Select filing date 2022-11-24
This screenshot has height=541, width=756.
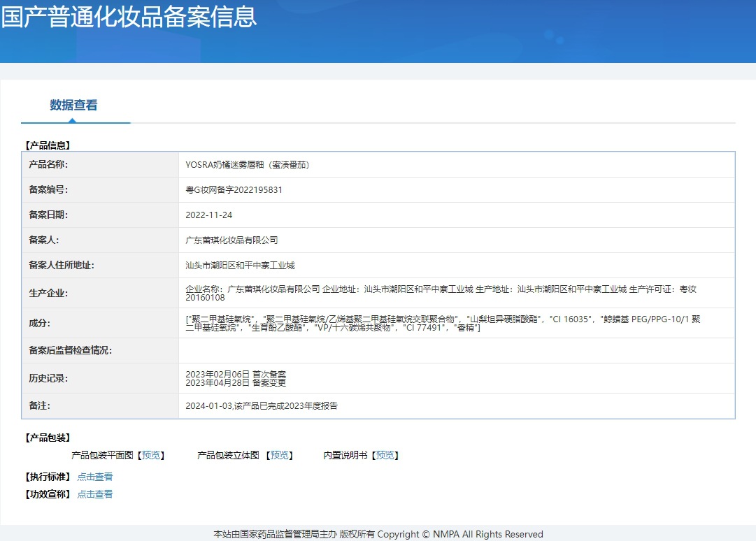point(209,215)
